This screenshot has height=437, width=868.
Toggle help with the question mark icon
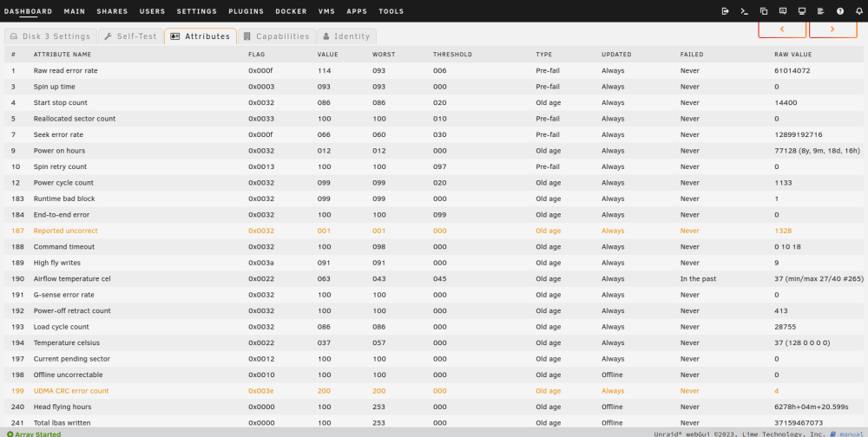(x=840, y=11)
